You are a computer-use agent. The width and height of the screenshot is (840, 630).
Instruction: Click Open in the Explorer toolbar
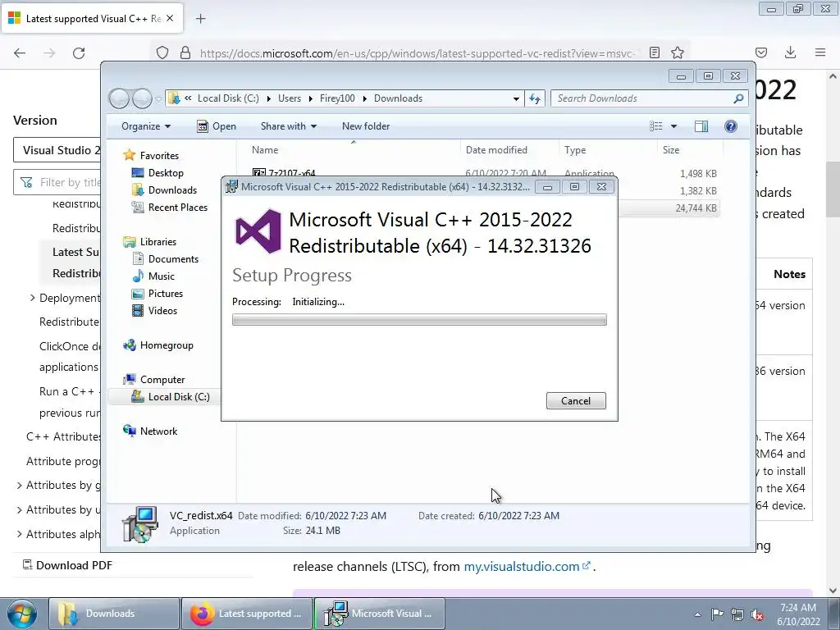[x=217, y=126]
